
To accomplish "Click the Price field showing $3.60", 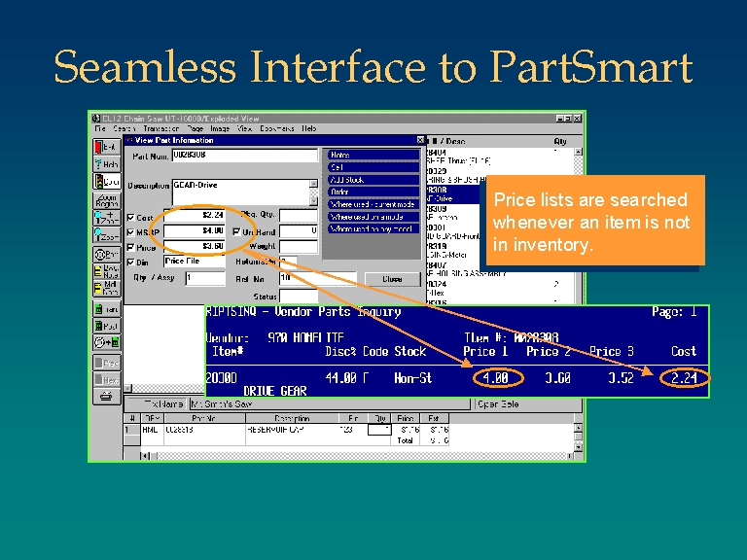I will click(195, 246).
